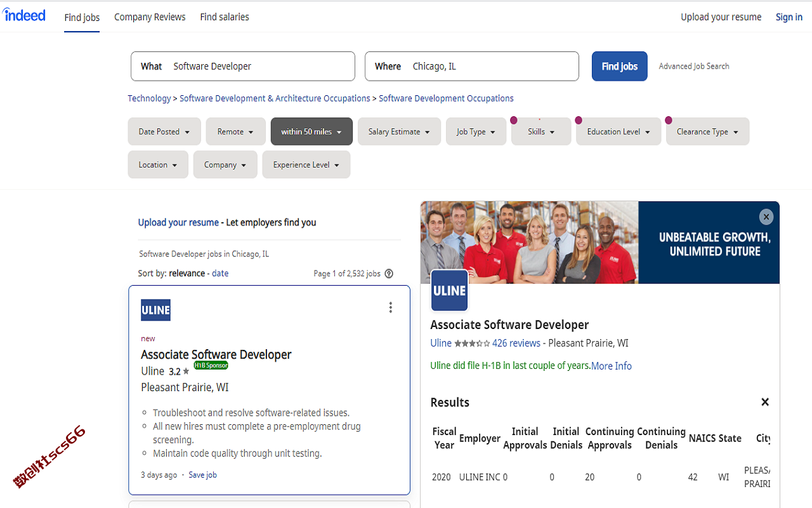The width and height of the screenshot is (812, 508).
Task: Open the three-dot menu on Uline job card
Action: pos(390,307)
